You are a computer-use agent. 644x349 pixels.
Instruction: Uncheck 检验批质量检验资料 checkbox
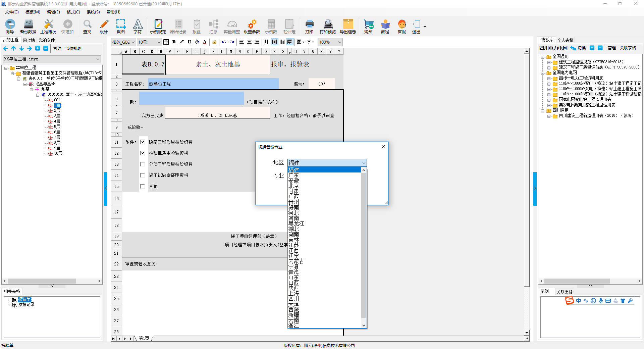tap(143, 153)
